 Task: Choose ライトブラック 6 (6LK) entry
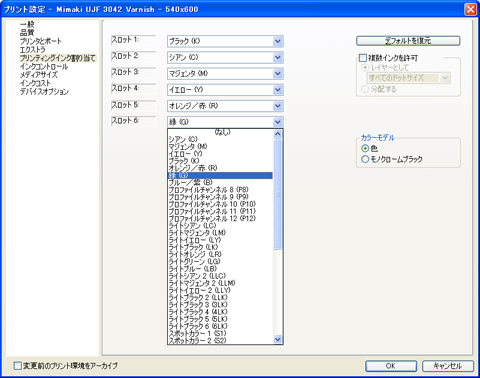pyautogui.click(x=220, y=326)
